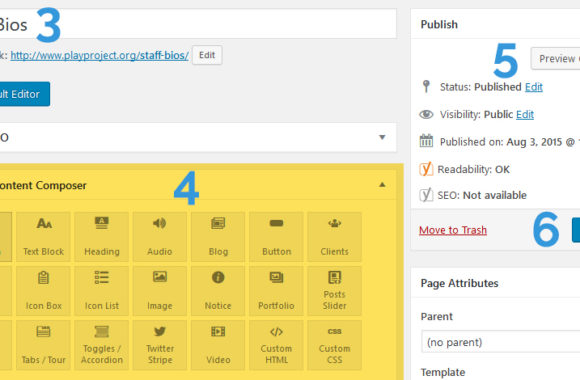Add the Twitter Stripe element

tap(160, 345)
